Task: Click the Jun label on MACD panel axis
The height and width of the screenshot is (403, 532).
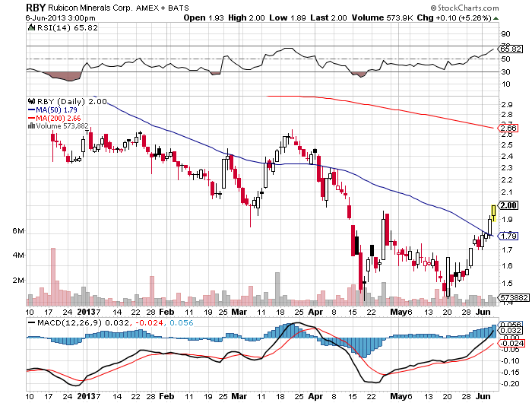Action: click(x=483, y=396)
